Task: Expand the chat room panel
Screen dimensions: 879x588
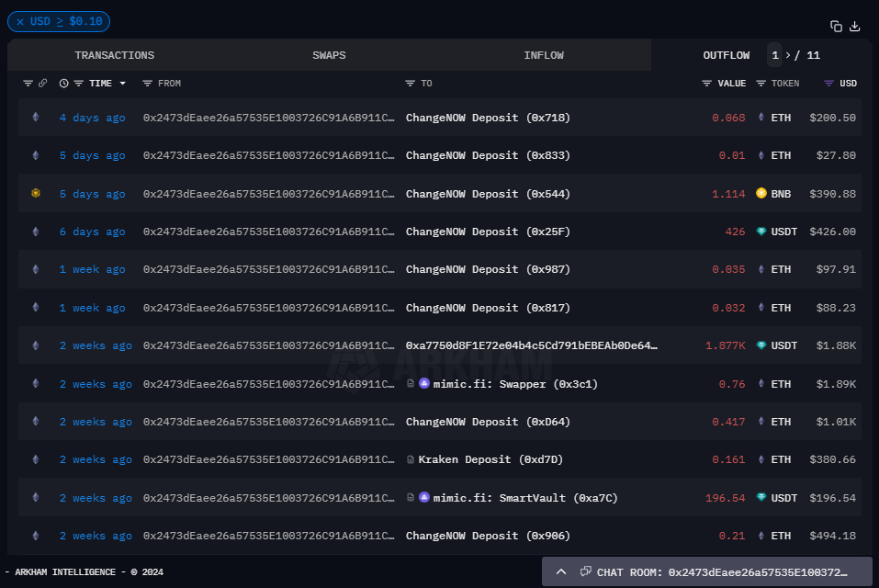Action: click(560, 571)
